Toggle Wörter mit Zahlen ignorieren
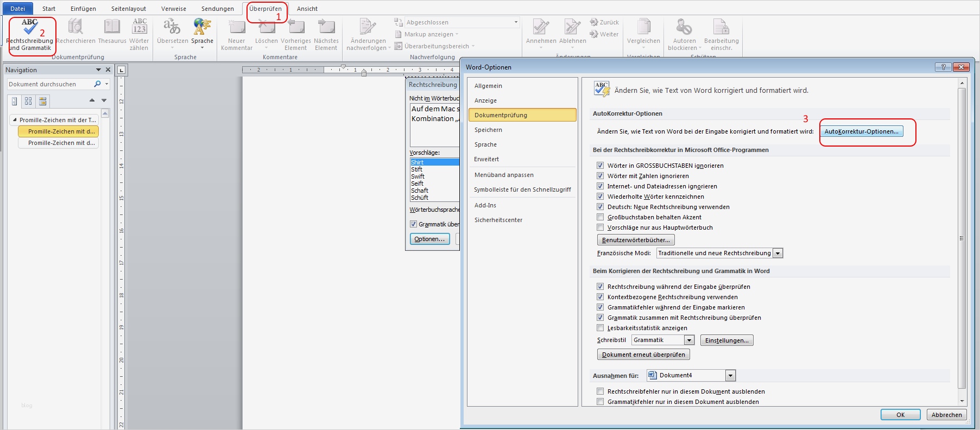 click(x=600, y=176)
